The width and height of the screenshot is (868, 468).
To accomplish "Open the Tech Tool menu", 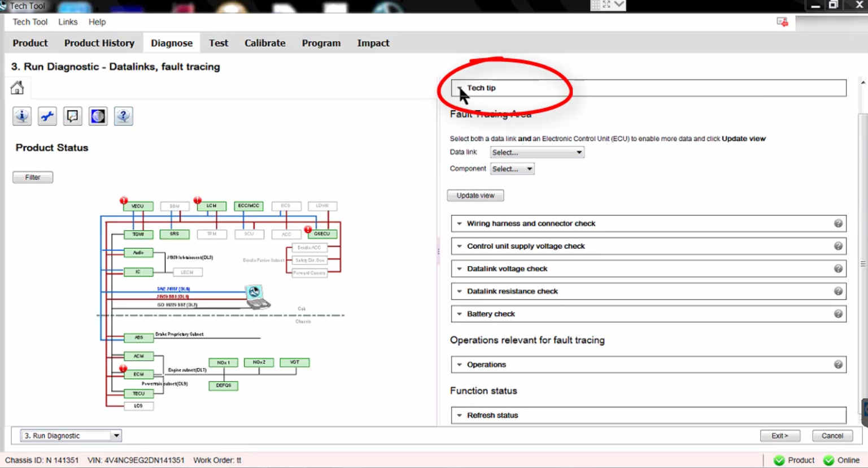I will tap(30, 22).
